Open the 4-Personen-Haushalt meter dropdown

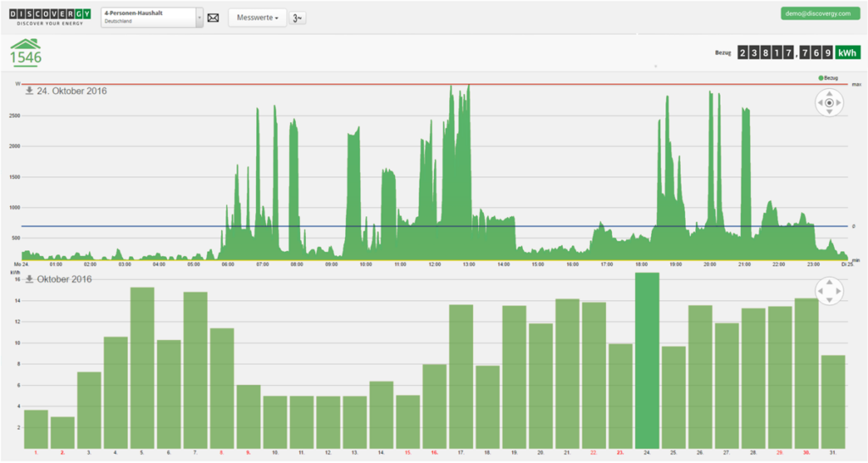coord(152,18)
